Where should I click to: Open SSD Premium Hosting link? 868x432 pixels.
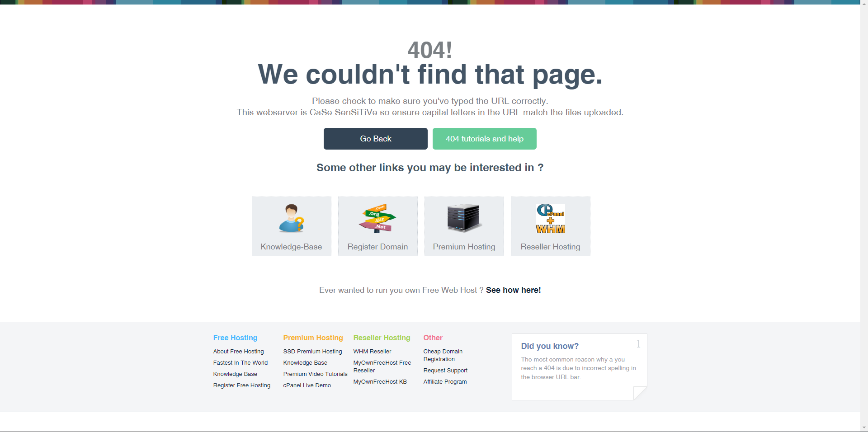coord(313,352)
